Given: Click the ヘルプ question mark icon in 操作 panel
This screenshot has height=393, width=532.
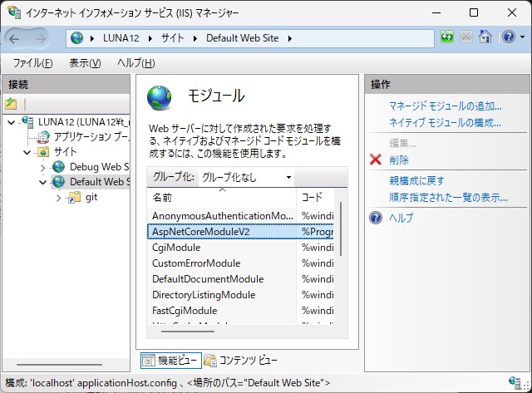Looking at the screenshot, I should tap(376, 218).
